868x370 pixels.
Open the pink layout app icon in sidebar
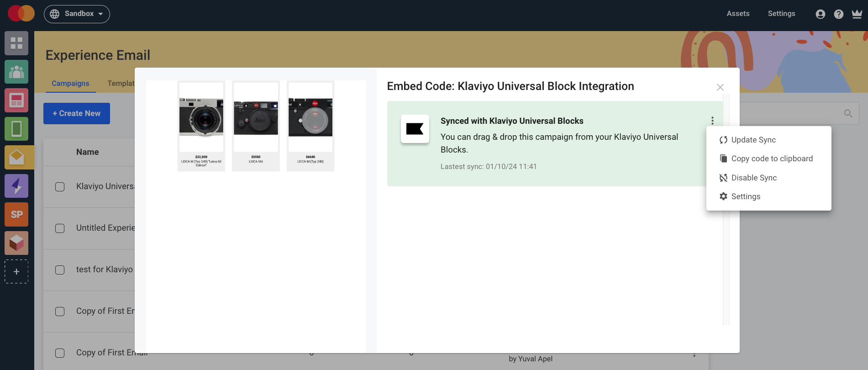(16, 100)
